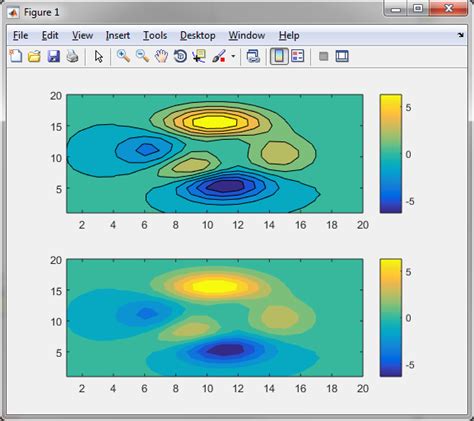The height and width of the screenshot is (421, 474).
Task: Open the Window menu
Action: (x=247, y=35)
